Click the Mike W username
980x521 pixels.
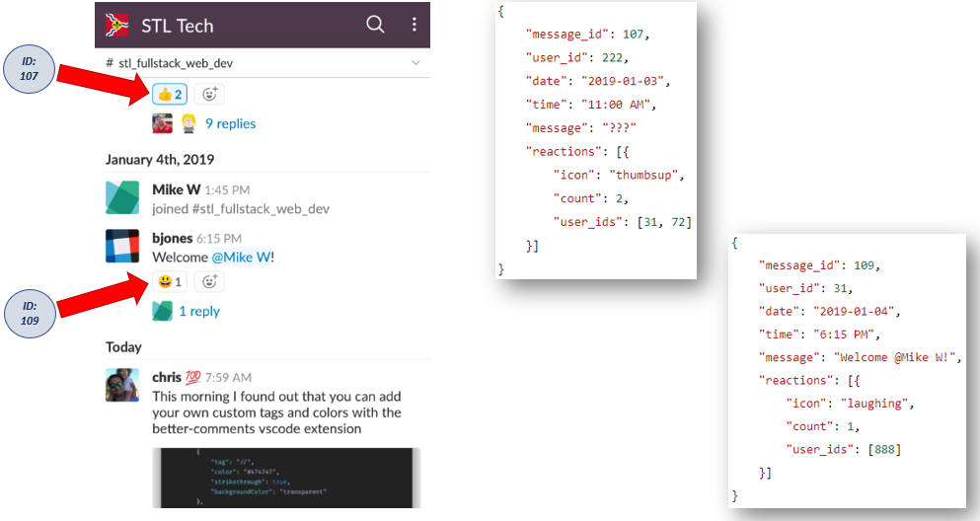176,189
